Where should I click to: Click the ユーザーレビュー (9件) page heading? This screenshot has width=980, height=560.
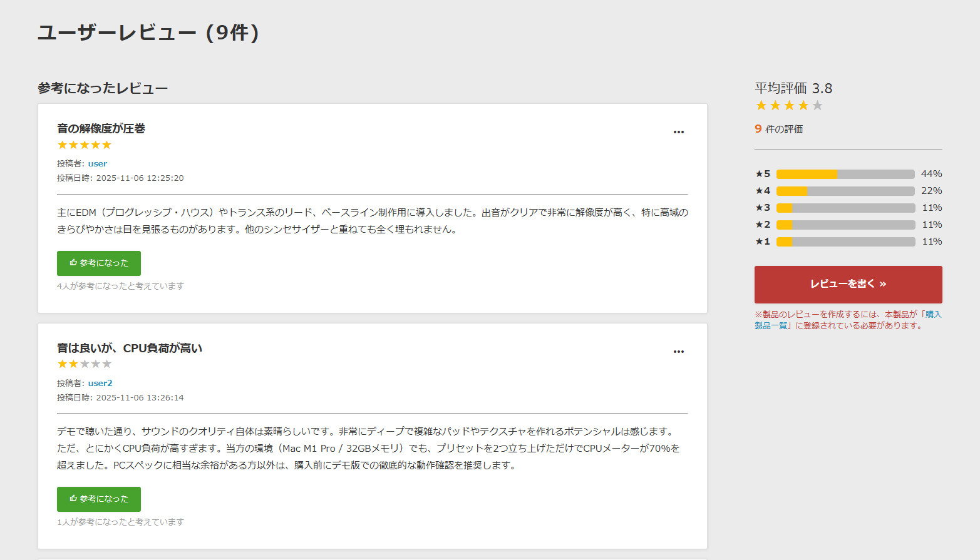148,33
